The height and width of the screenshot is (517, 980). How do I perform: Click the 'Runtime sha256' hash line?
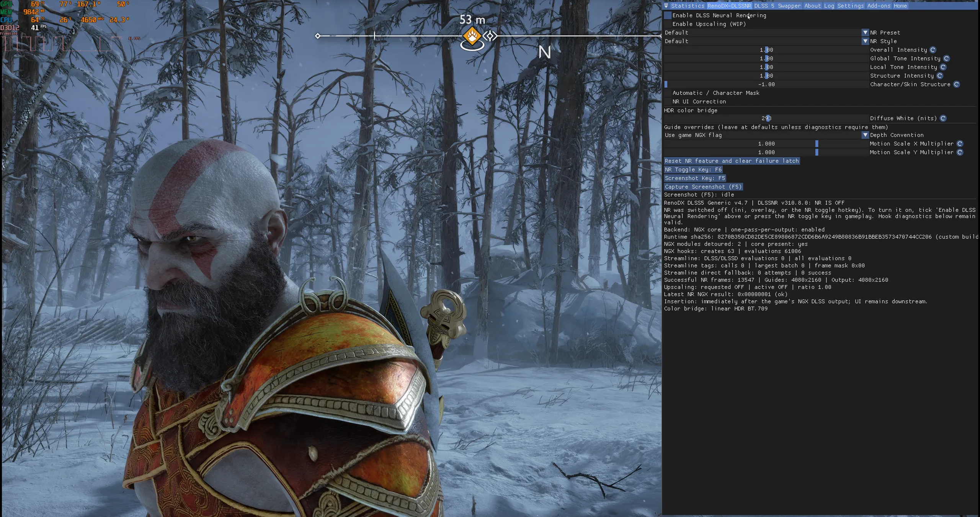point(821,237)
